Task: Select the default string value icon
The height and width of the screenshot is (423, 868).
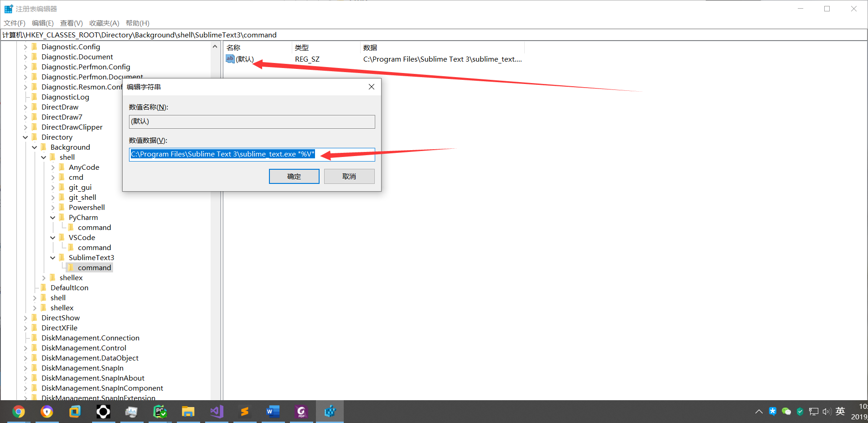Action: [x=230, y=59]
